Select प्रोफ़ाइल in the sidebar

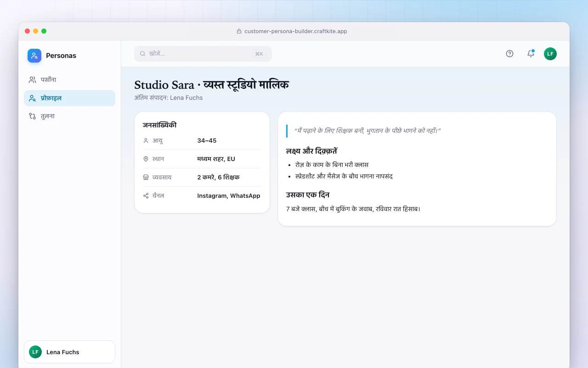pos(69,98)
